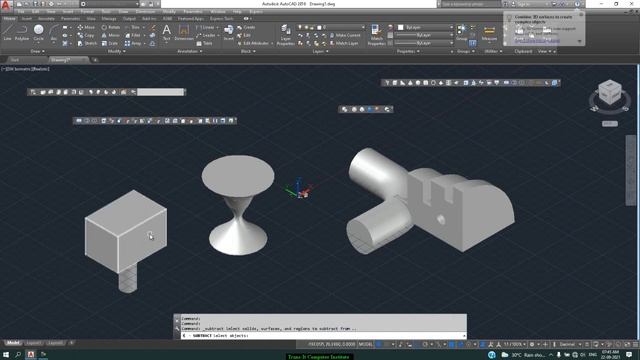Switch to the Manage ribbon tab
640x360 pixels.
(109, 19)
